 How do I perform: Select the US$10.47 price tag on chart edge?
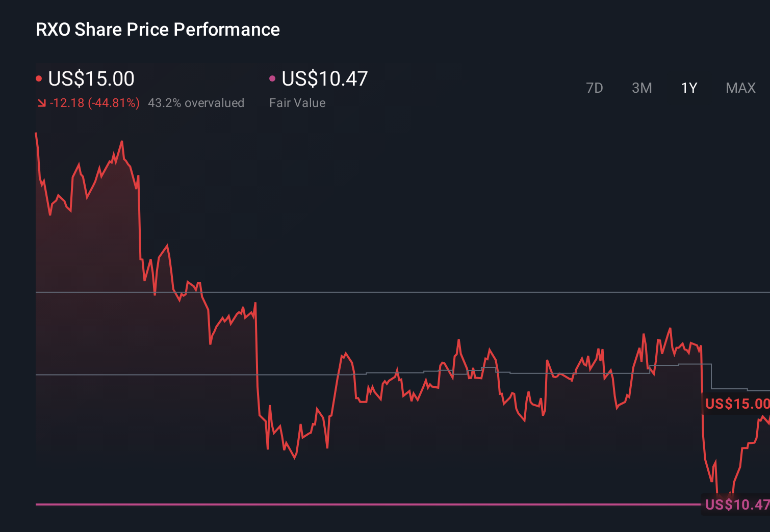tap(736, 505)
